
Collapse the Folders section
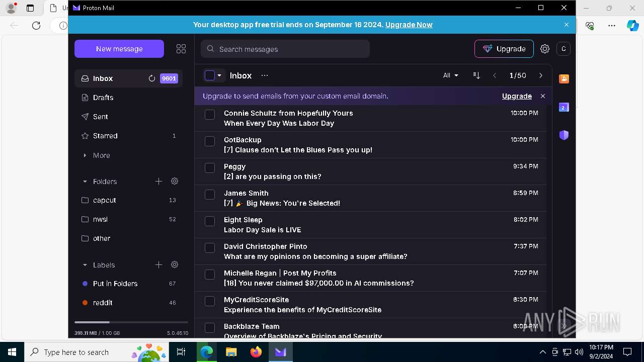(85, 182)
